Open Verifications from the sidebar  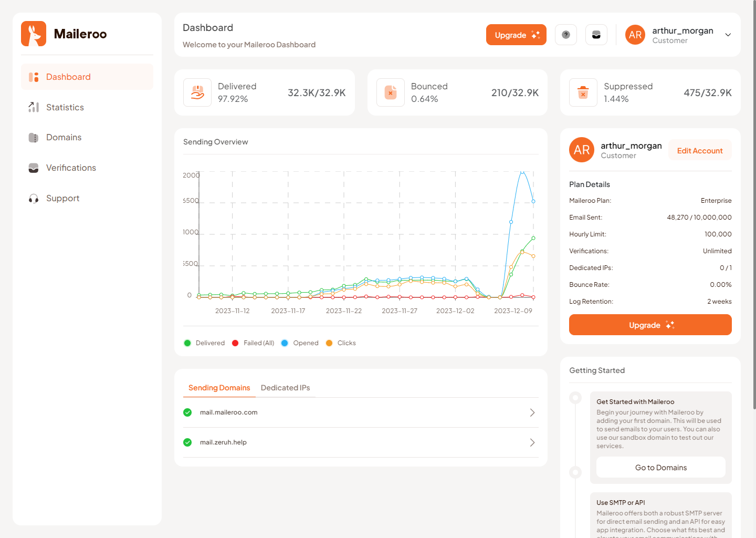click(71, 168)
